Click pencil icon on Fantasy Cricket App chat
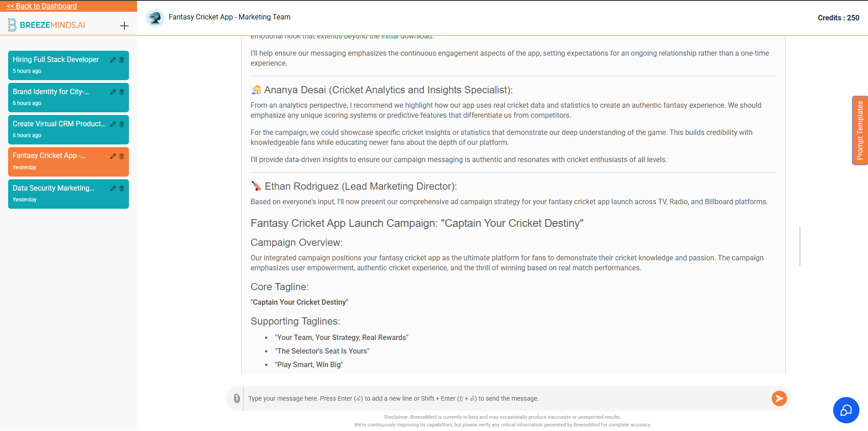Screen dimensions: 868x431 click(113, 156)
